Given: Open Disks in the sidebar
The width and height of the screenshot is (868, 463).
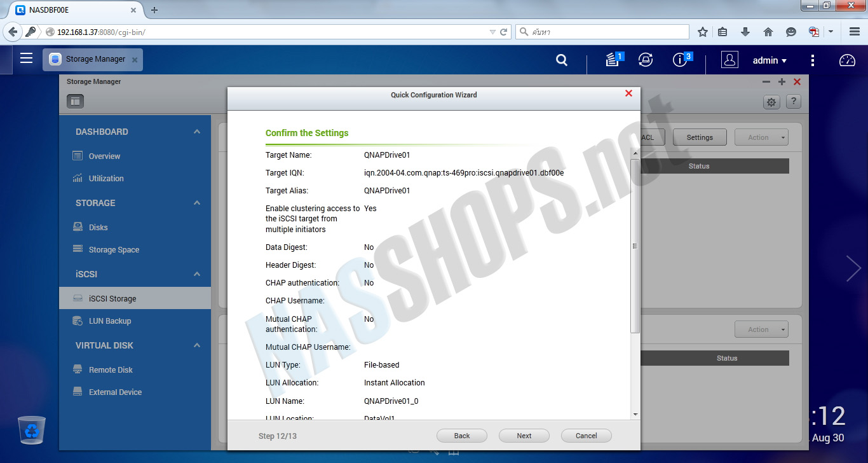Looking at the screenshot, I should [x=135, y=227].
